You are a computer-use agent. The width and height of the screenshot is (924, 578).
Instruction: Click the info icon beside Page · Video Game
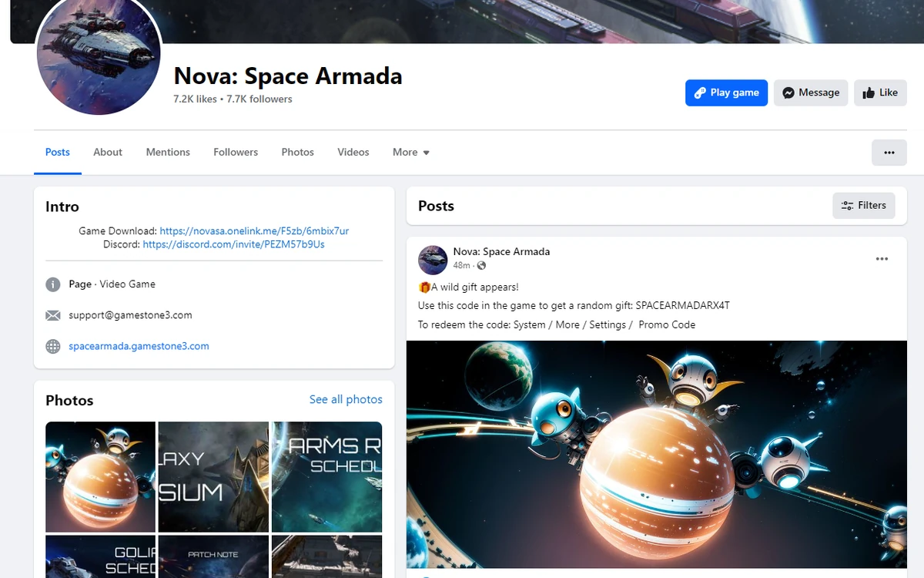click(52, 284)
